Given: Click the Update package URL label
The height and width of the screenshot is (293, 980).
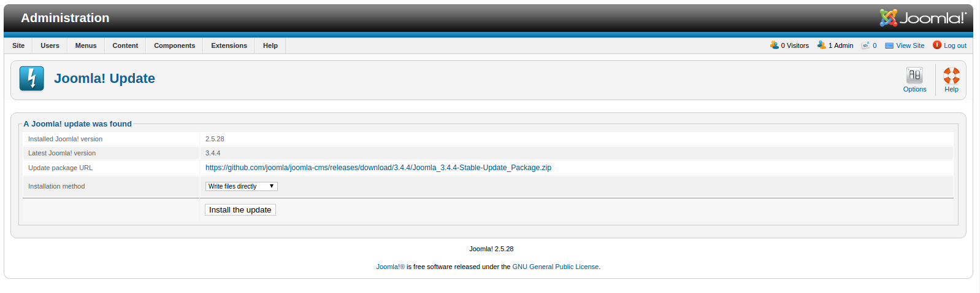Looking at the screenshot, I should click(60, 168).
